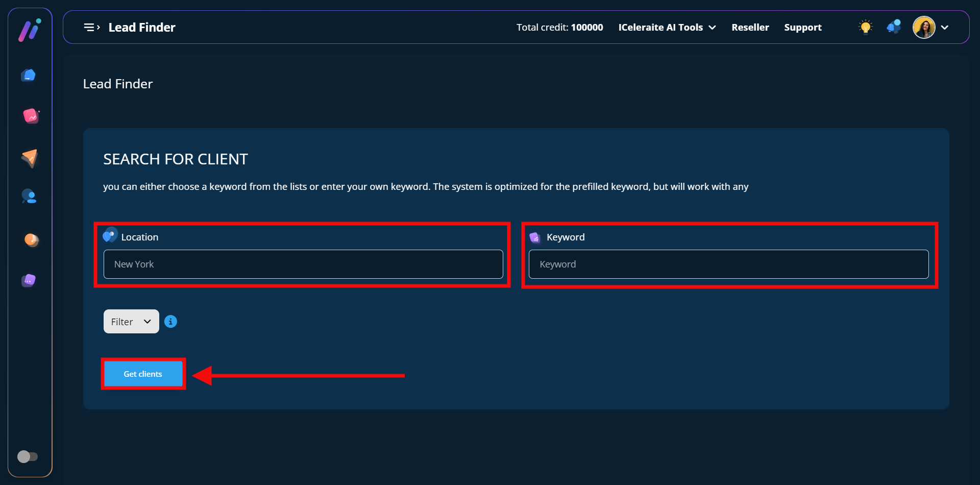Click the ICeleraite logo in the sidebar
980x485 pixels.
(x=30, y=30)
